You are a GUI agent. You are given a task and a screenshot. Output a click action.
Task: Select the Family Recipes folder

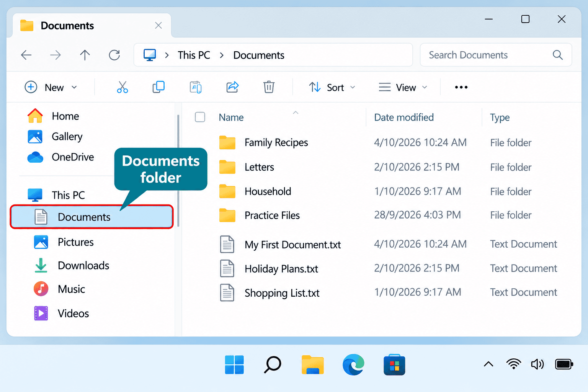tap(276, 142)
